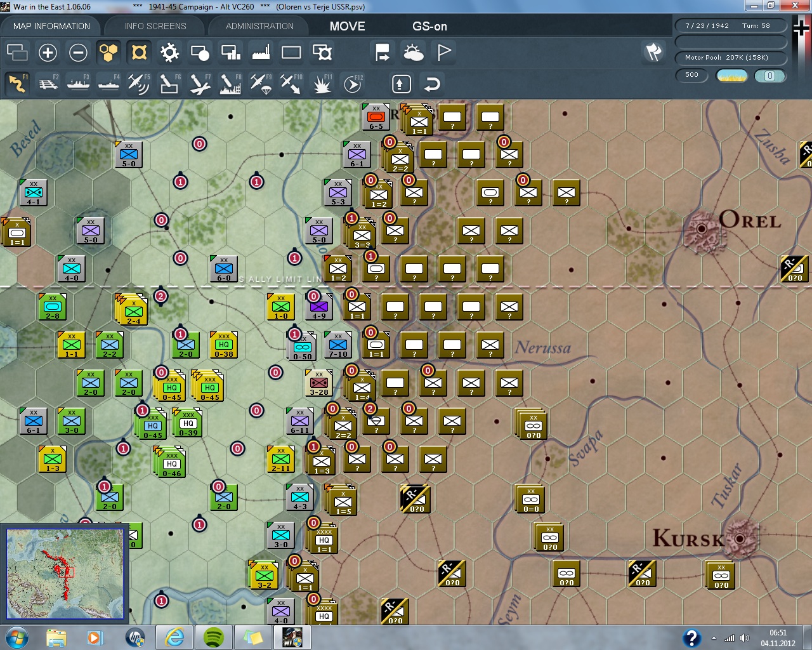Click the light blue 0 indicator
The height and width of the screenshot is (650, 812).
click(770, 76)
